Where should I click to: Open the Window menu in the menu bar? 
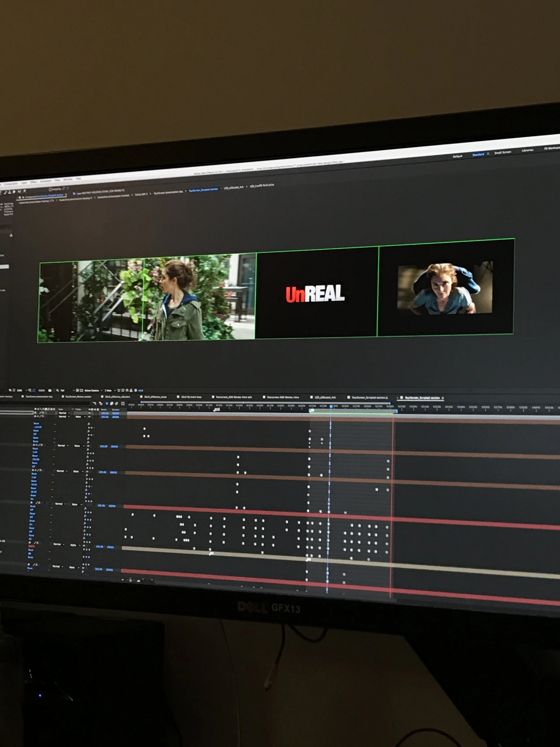coord(68,179)
